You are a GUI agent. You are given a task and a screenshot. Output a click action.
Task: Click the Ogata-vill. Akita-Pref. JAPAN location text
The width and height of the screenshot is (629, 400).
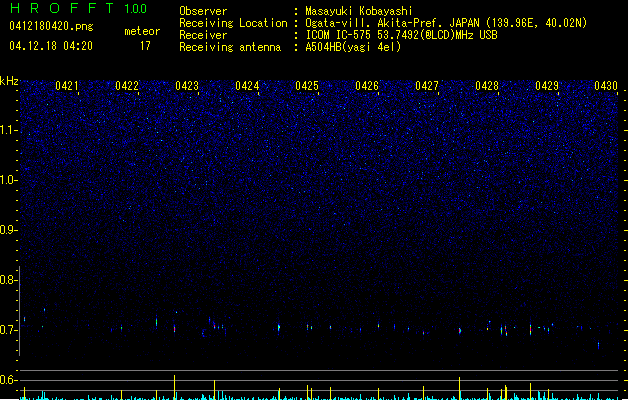point(446,23)
